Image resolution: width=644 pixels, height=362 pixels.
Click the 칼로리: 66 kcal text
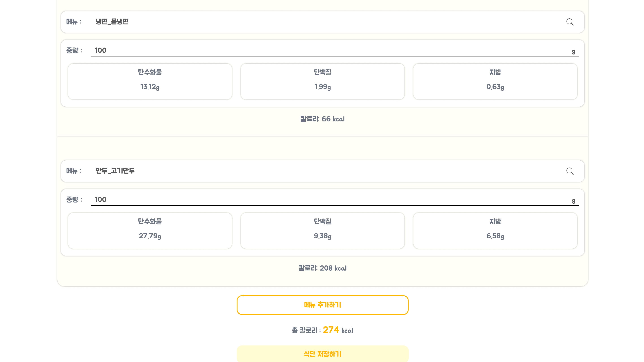pyautogui.click(x=322, y=119)
